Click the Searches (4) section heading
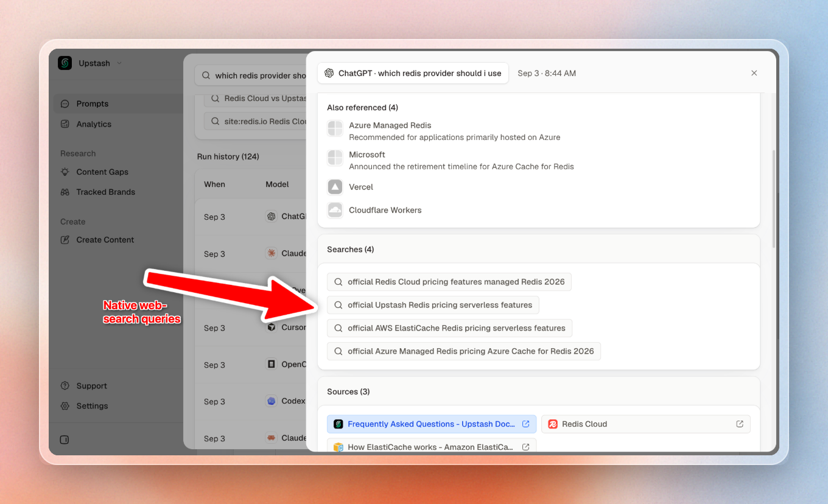This screenshot has width=828, height=504. [x=351, y=250]
